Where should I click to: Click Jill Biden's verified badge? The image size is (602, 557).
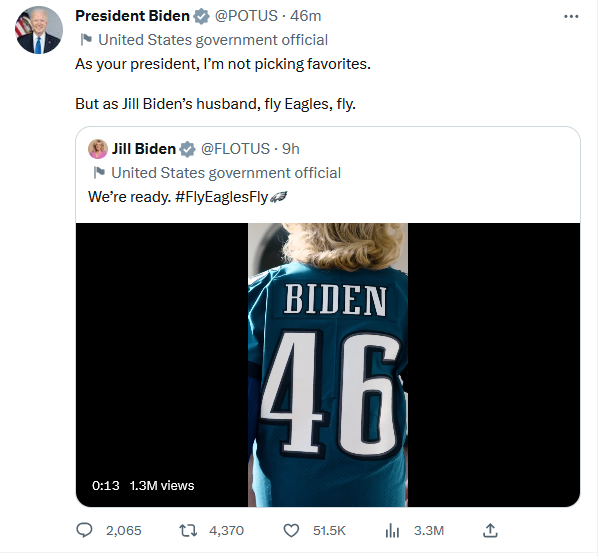(188, 149)
